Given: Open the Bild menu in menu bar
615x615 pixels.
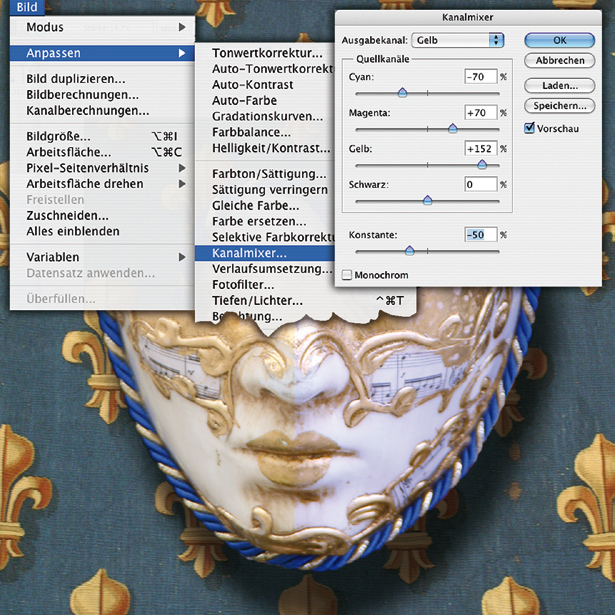Looking at the screenshot, I should 27,7.
